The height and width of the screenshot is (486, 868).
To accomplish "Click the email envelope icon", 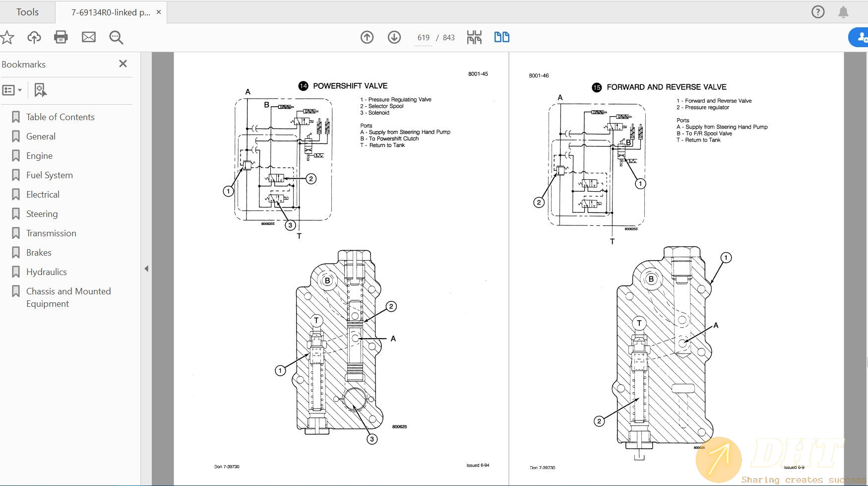I will 89,37.
